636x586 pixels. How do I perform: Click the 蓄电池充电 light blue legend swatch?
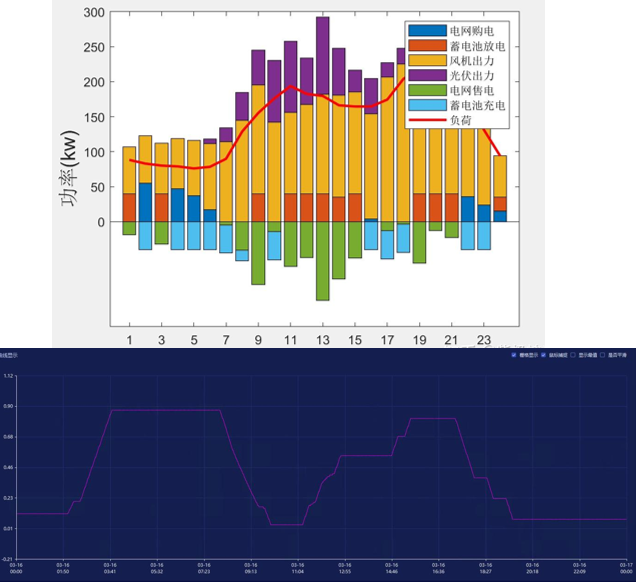pos(427,107)
